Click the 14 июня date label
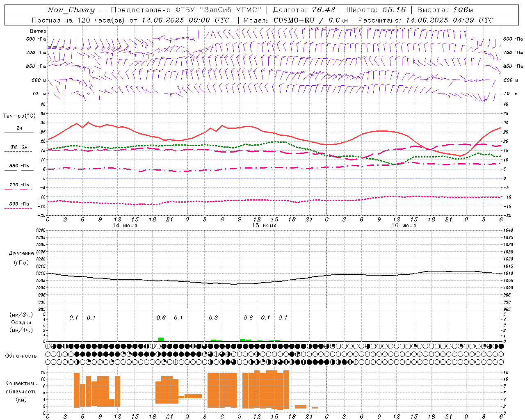The image size is (525, 420). [x=125, y=226]
